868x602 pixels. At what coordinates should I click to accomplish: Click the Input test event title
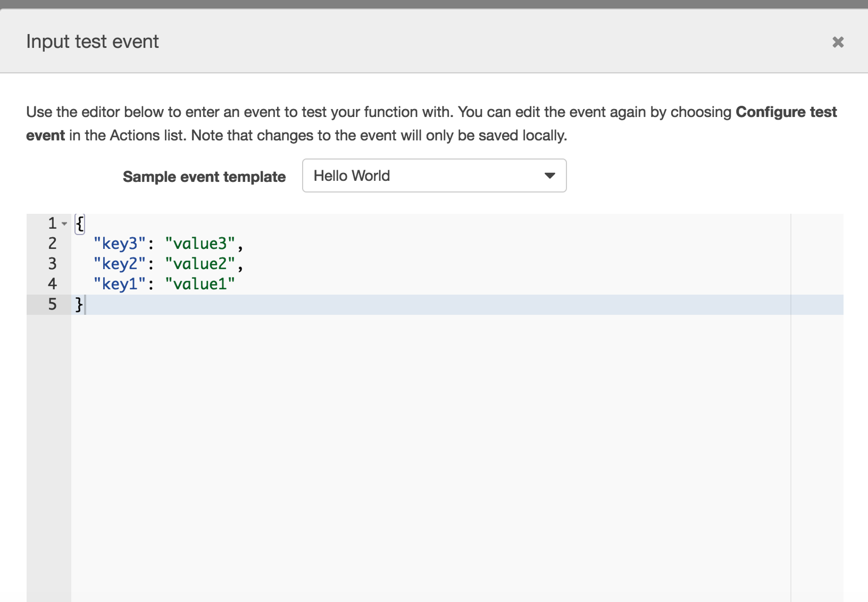pos(93,41)
